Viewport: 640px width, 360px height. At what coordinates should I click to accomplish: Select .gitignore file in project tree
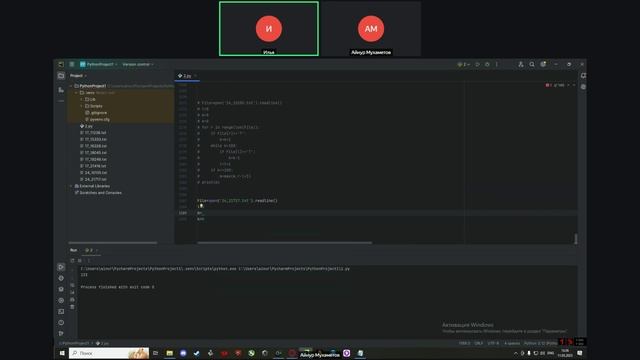click(96, 113)
